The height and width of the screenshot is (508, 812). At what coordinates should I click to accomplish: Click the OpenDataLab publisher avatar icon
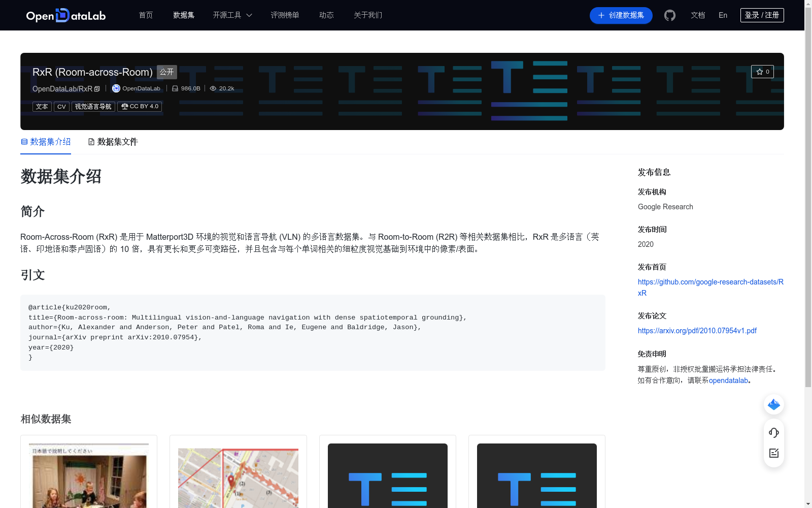coord(116,88)
